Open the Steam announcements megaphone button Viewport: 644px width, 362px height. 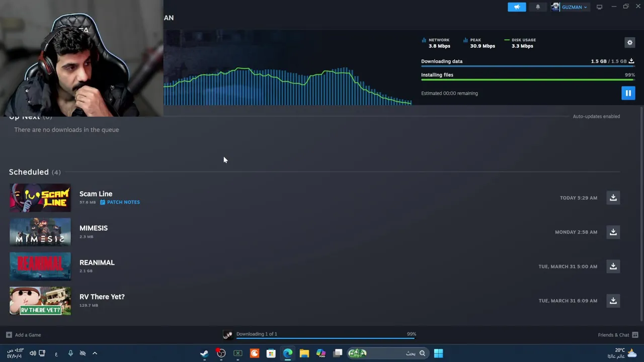517,7
